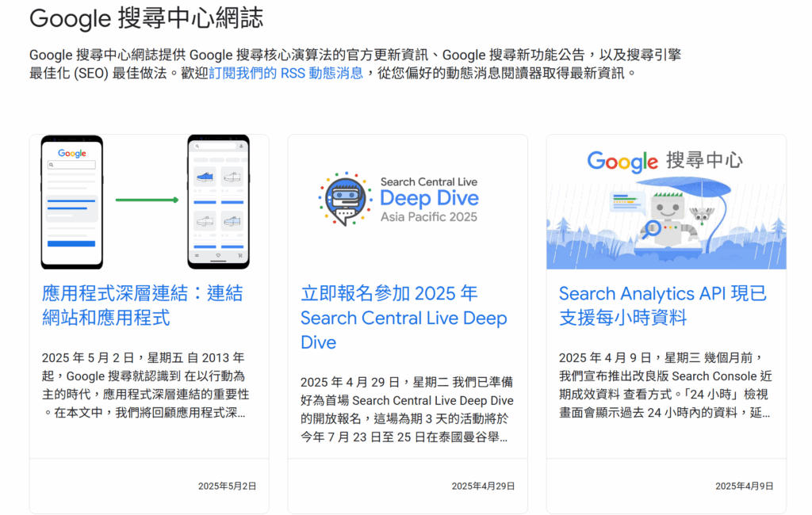Screen dimensions: 812x515
Task: Click the blog intro paragraph about 核心演算法
Action: (x=355, y=63)
